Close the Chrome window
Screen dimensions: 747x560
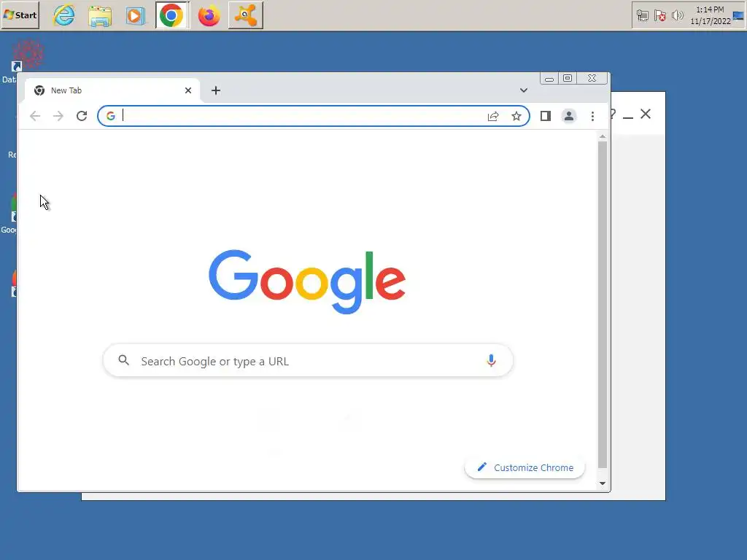coord(592,78)
